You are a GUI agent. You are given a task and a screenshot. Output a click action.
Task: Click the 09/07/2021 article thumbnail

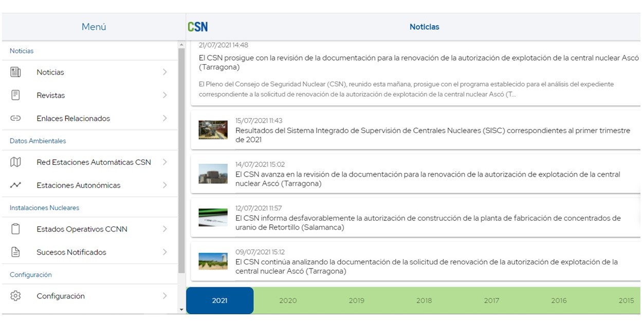tap(213, 261)
